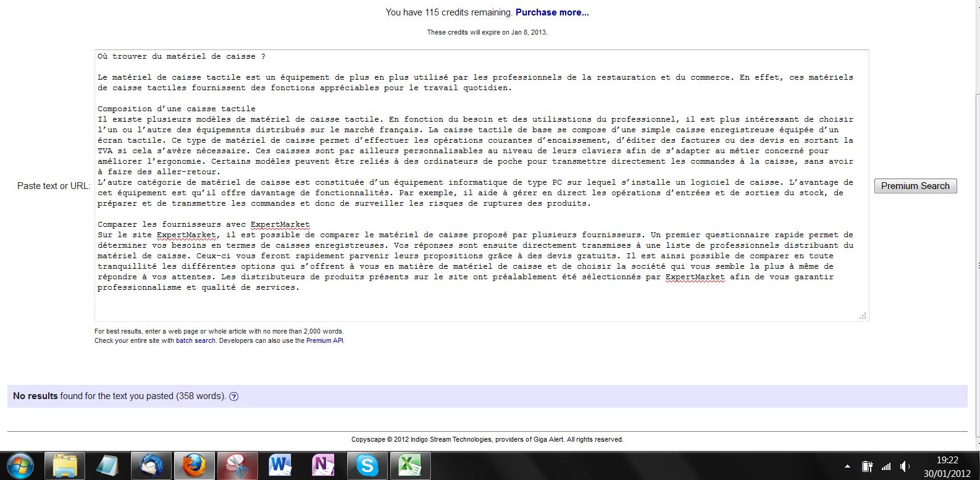Switch to Excel in the taskbar
This screenshot has height=480, width=980.
tap(409, 465)
